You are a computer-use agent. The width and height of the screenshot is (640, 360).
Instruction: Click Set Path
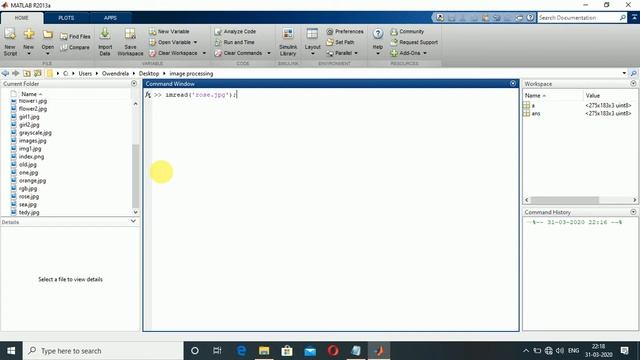coord(340,42)
